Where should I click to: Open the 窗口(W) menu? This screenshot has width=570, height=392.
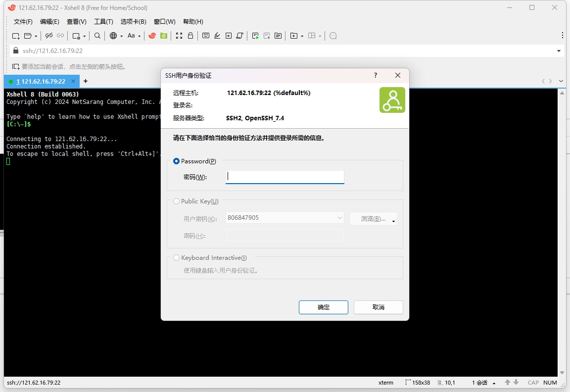point(165,21)
